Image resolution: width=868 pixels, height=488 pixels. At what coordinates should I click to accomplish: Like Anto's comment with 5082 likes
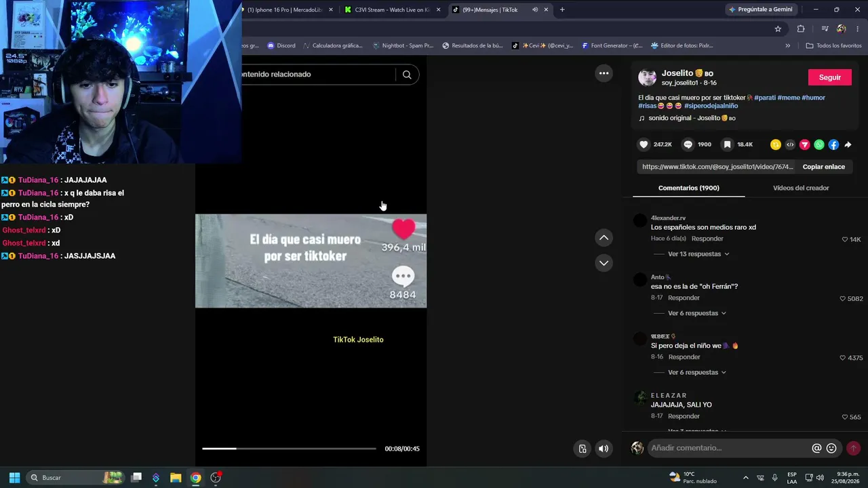(x=843, y=298)
